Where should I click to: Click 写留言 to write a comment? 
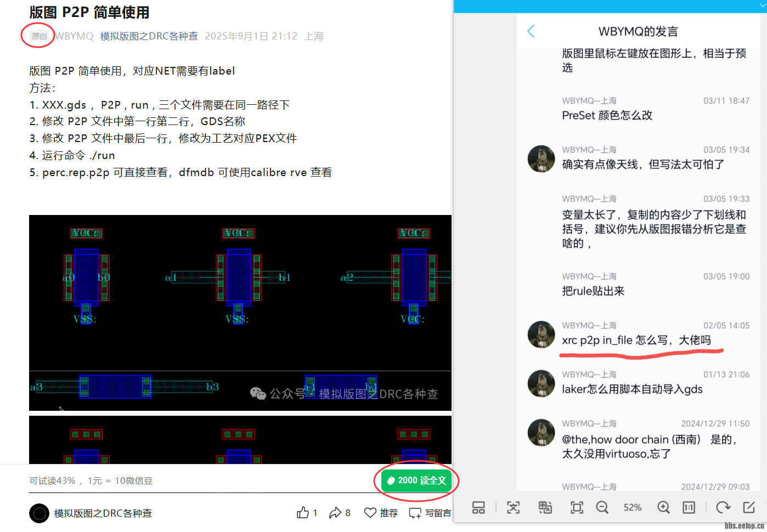pos(433,512)
